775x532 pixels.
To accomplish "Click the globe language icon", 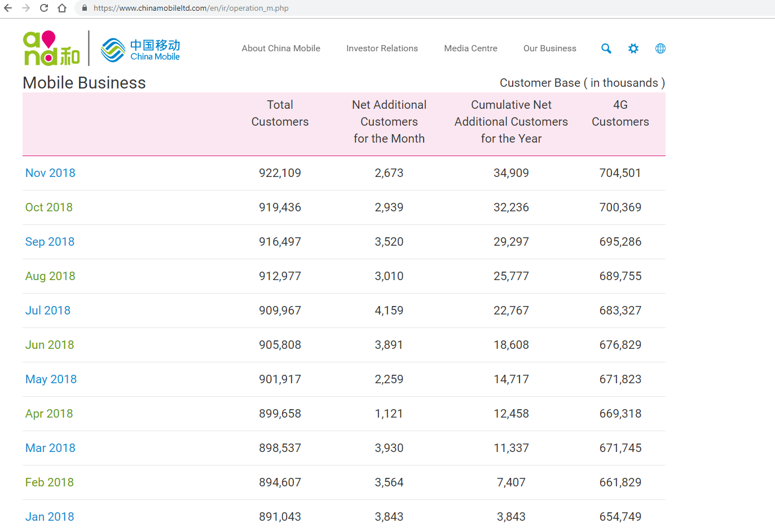I will coord(660,48).
